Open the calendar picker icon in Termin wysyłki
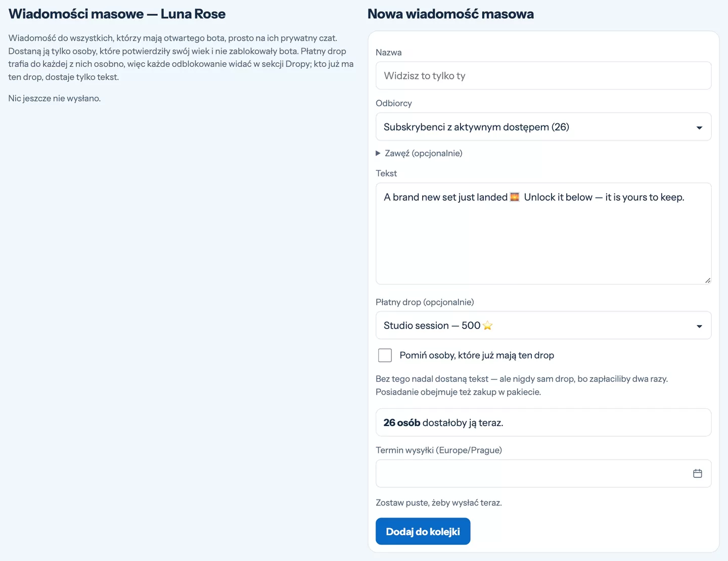 [698, 474]
